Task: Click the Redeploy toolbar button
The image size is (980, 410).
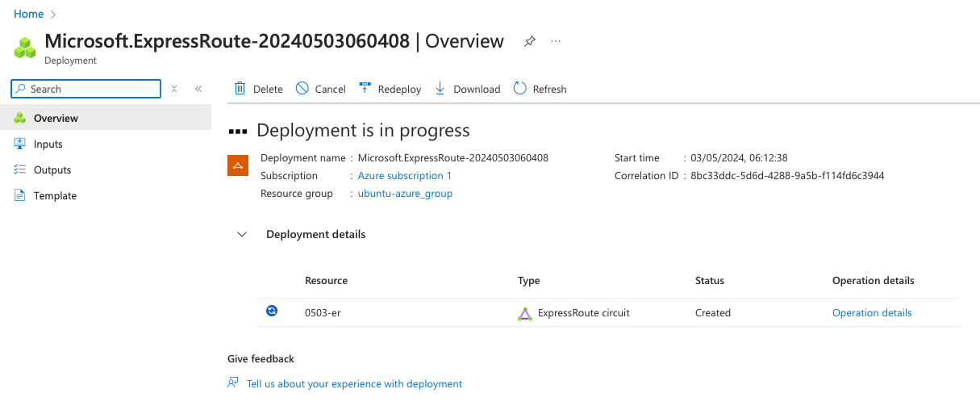Action: tap(390, 89)
